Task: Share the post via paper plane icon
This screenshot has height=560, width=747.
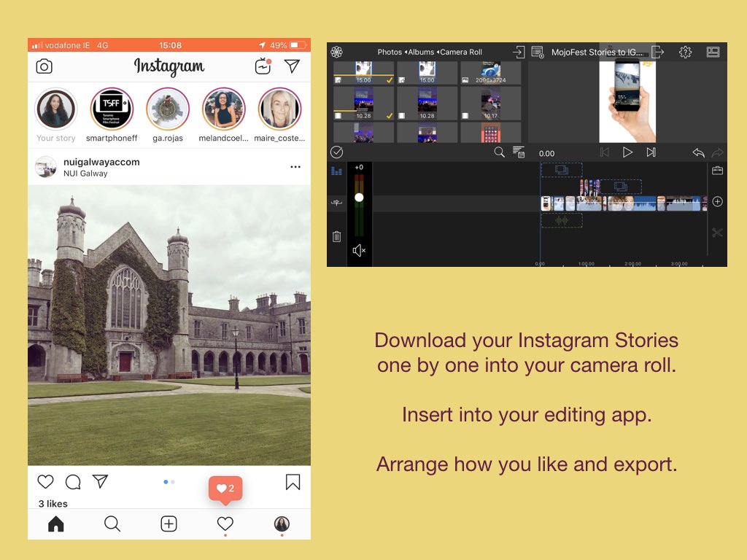Action: click(100, 481)
